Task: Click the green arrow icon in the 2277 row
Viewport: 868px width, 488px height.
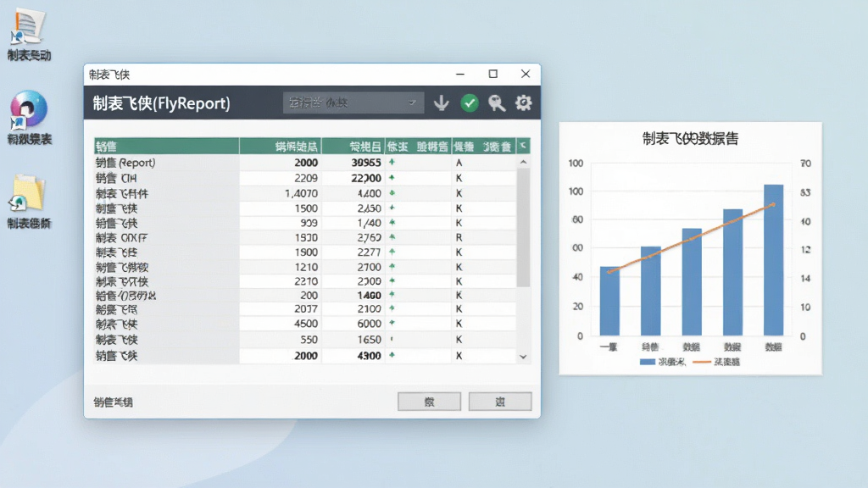Action: pyautogui.click(x=392, y=252)
